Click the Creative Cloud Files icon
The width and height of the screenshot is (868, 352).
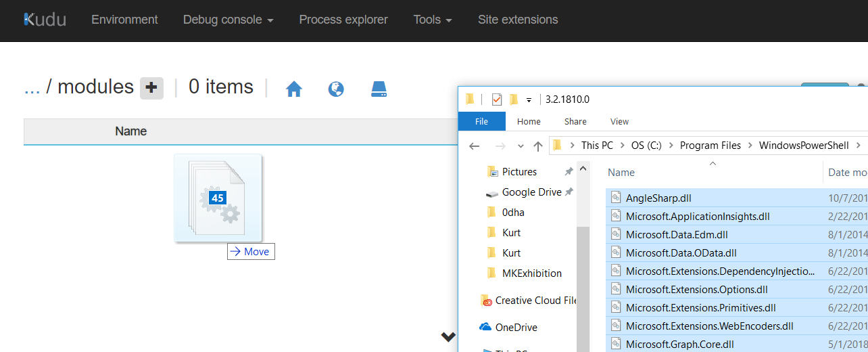coord(485,301)
